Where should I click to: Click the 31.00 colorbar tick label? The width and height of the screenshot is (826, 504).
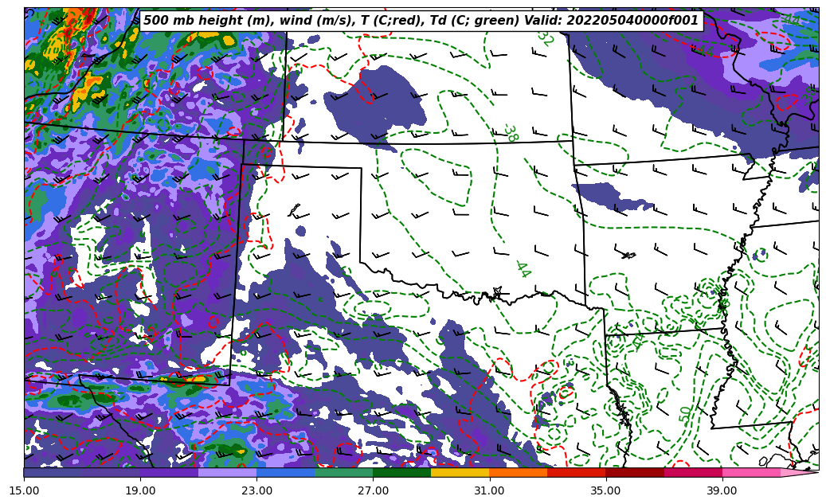tap(489, 490)
